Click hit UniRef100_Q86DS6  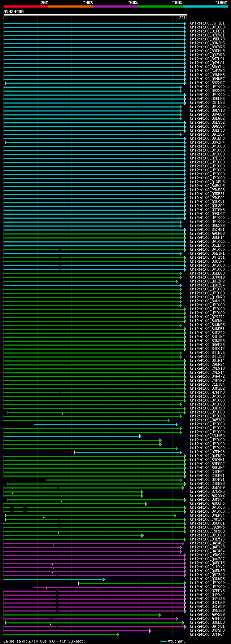pyautogui.click(x=207, y=345)
